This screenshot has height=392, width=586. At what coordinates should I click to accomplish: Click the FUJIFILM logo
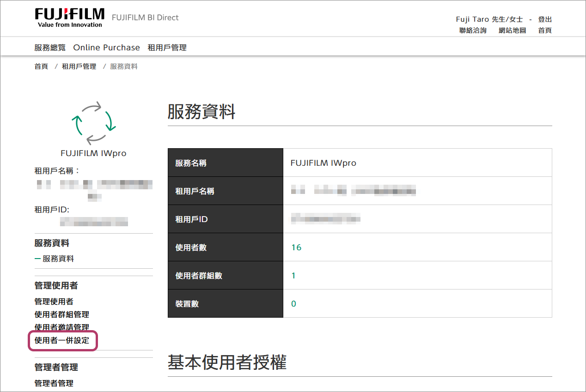(70, 18)
